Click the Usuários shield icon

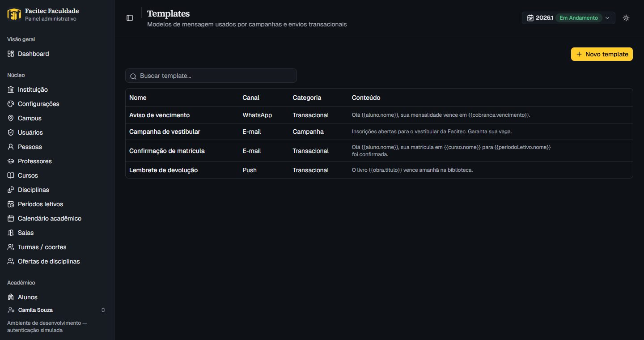coord(11,132)
